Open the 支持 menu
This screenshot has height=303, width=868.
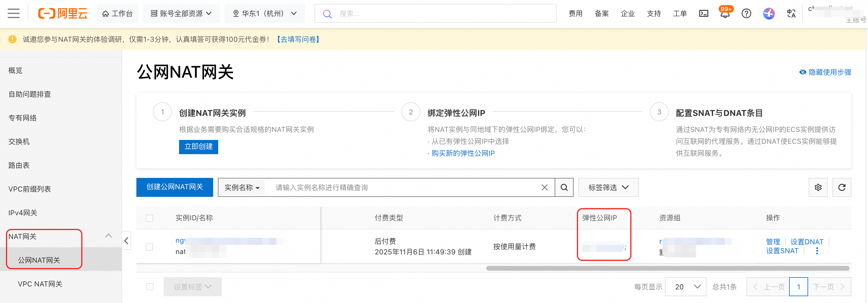tap(654, 13)
